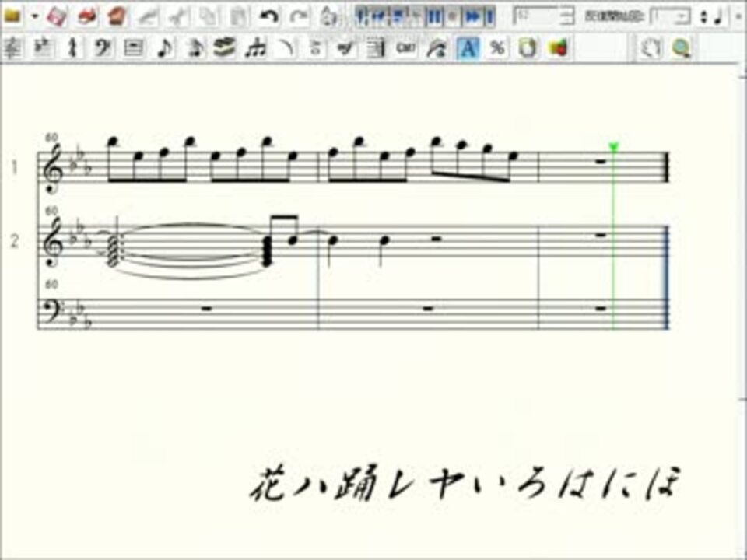Open the repeat count dropdown

pyautogui.click(x=682, y=17)
